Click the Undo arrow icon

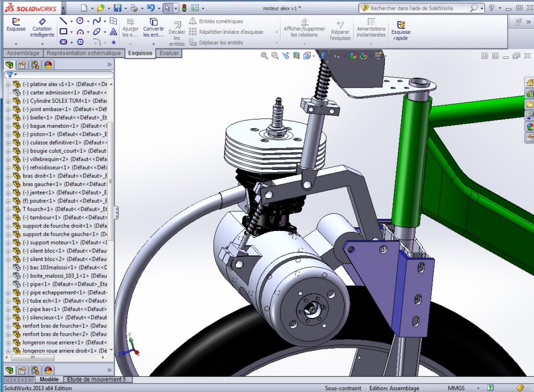(x=151, y=8)
